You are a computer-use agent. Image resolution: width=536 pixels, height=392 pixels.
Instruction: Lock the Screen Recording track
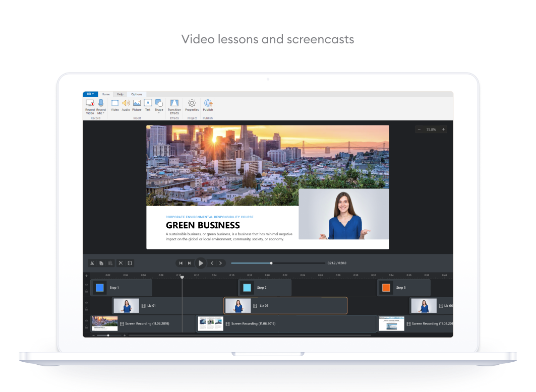[87, 327]
